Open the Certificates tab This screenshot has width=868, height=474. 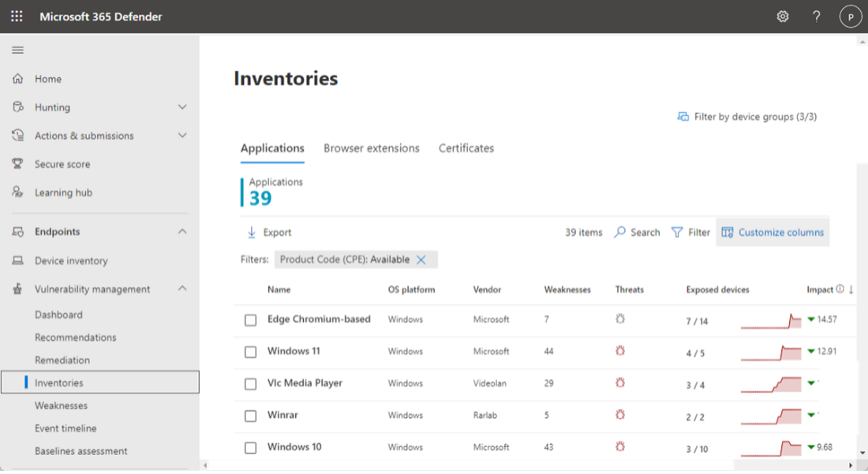pos(466,148)
